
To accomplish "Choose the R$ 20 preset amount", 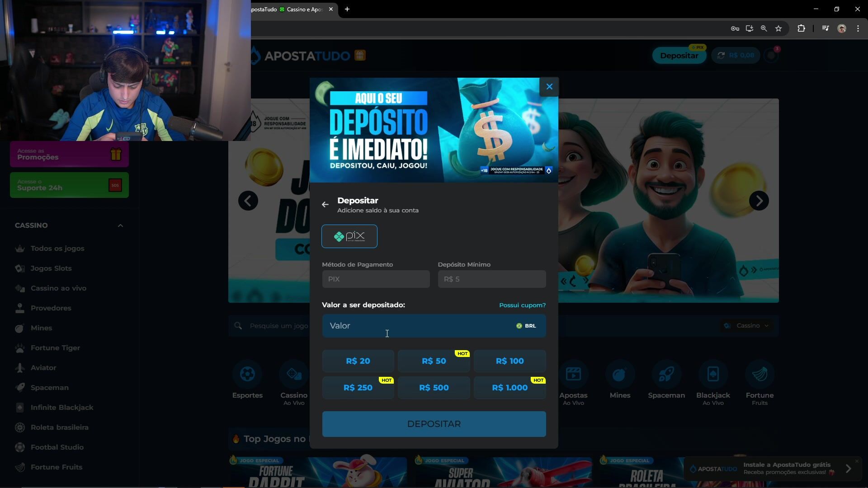I will (x=358, y=361).
